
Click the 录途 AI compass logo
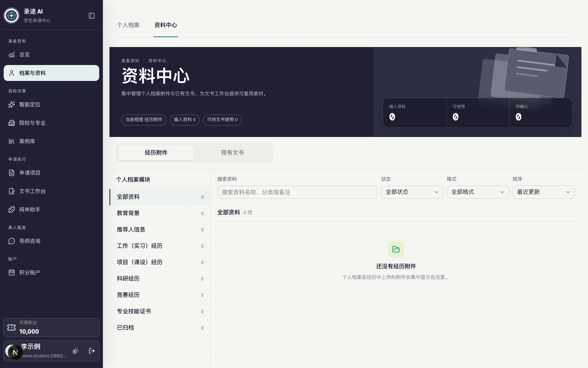pyautogui.click(x=11, y=16)
